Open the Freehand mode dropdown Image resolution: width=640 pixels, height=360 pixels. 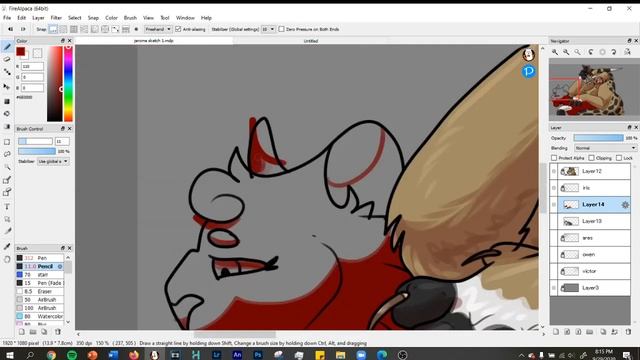158,29
